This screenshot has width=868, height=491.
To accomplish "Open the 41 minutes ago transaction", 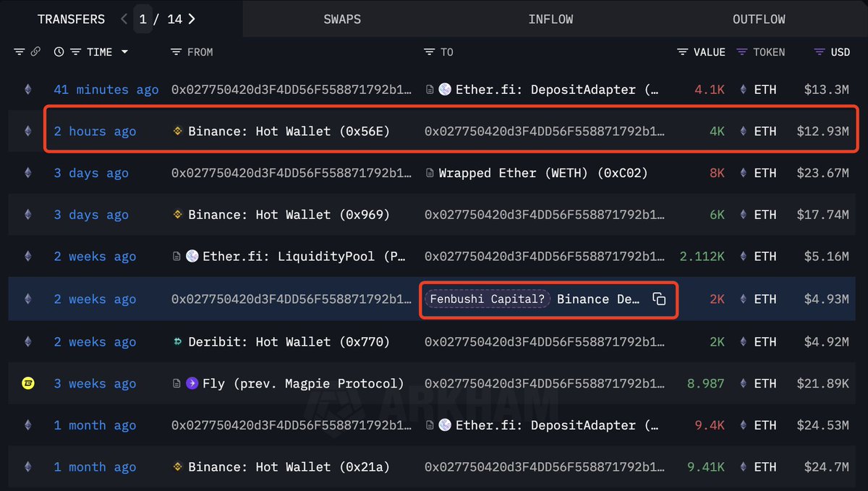I will point(106,90).
